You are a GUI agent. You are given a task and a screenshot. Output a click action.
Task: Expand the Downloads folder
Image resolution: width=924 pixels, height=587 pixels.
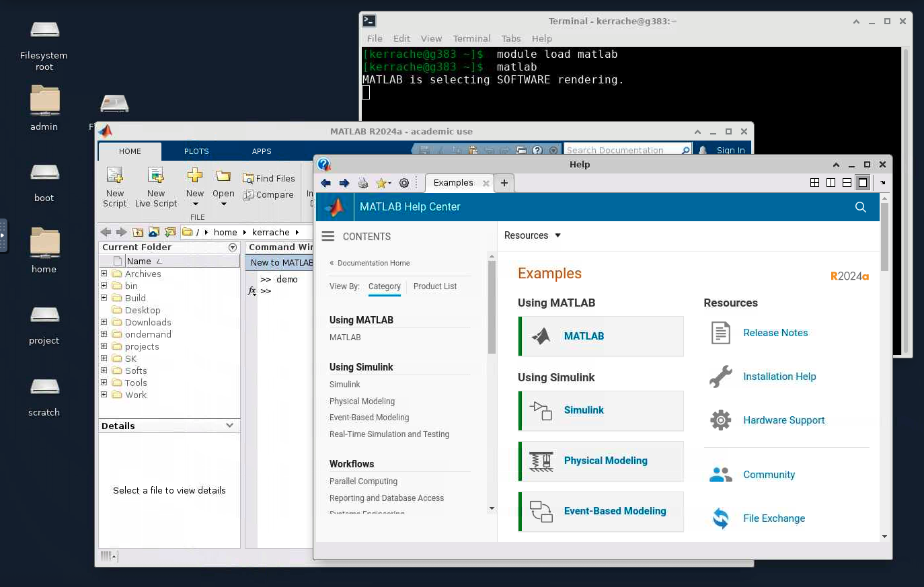coord(104,322)
